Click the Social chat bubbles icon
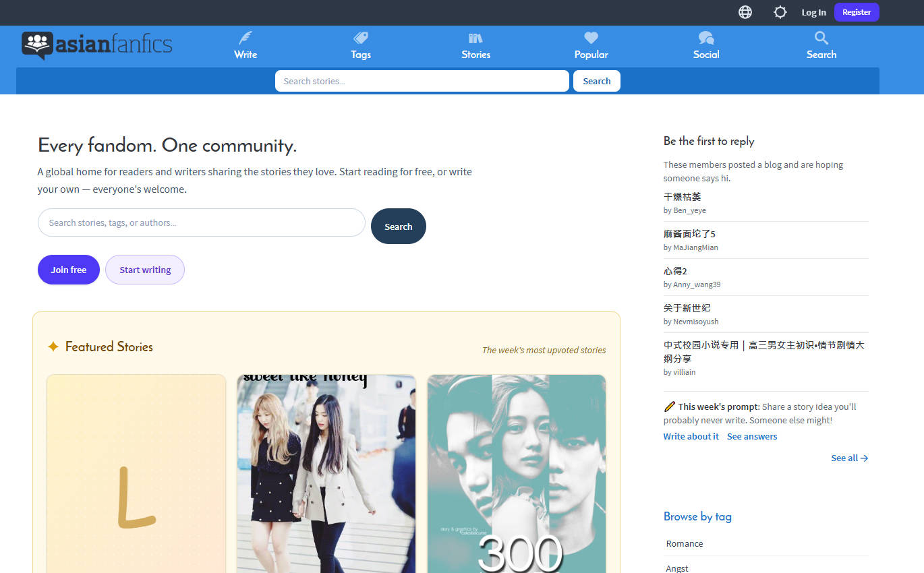Viewport: 924px width, 573px height. pos(706,38)
